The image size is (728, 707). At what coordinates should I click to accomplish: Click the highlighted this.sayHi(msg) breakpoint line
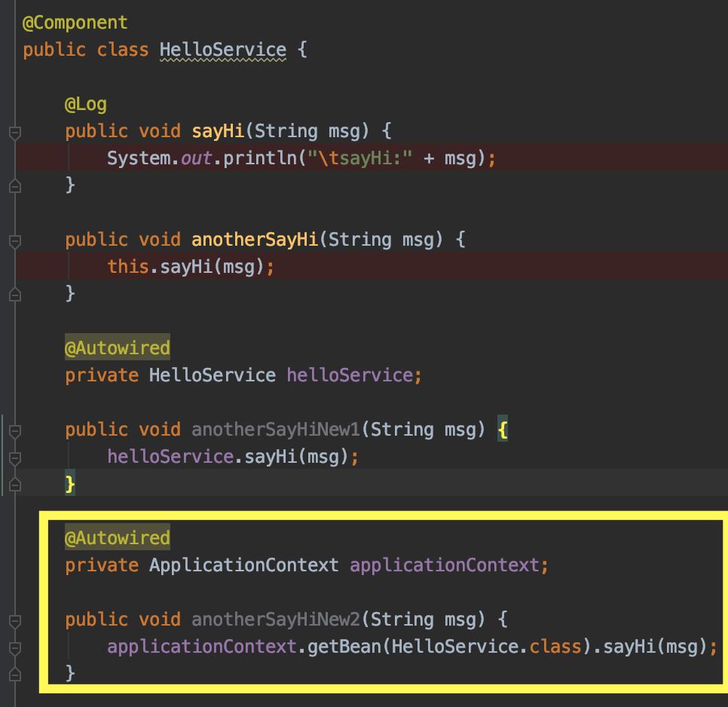point(372,267)
